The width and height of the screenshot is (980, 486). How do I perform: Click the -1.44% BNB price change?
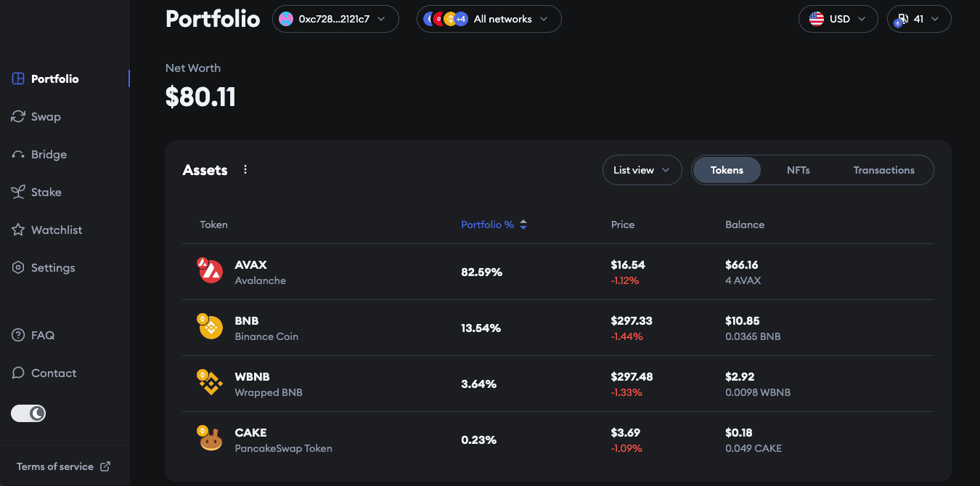click(x=627, y=336)
